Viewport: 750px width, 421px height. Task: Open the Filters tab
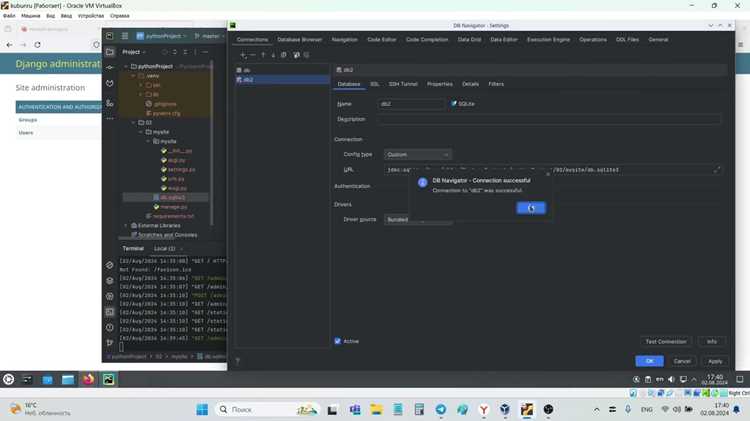point(496,84)
